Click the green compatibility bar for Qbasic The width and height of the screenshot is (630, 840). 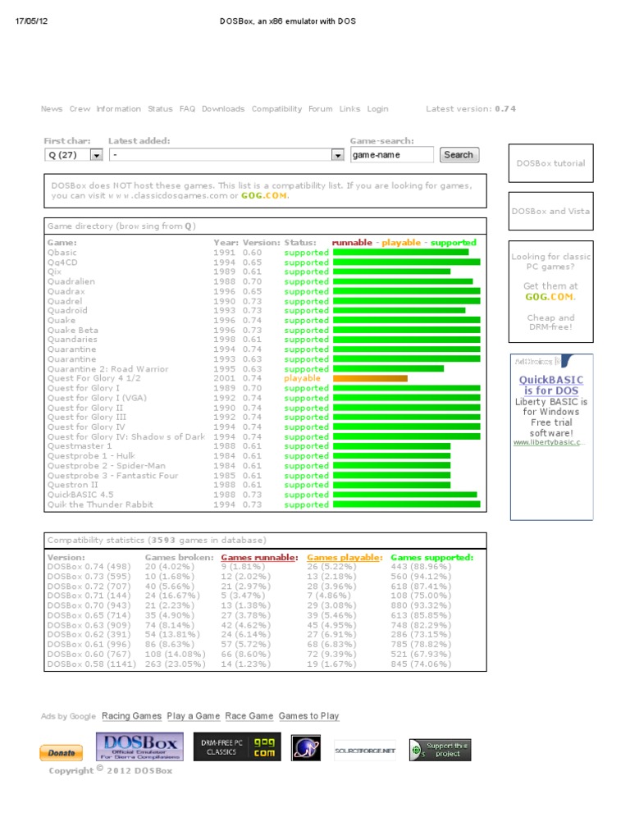tap(400, 253)
